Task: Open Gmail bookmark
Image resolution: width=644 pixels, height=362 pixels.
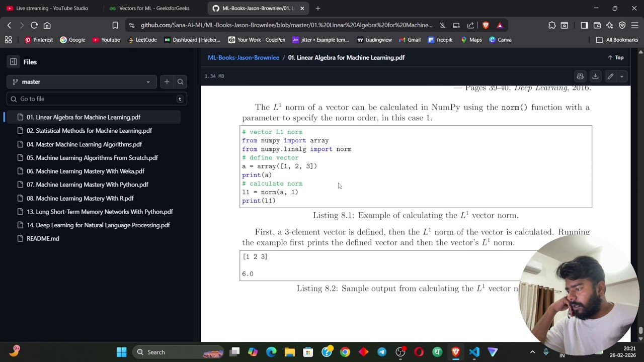Action: point(409,40)
